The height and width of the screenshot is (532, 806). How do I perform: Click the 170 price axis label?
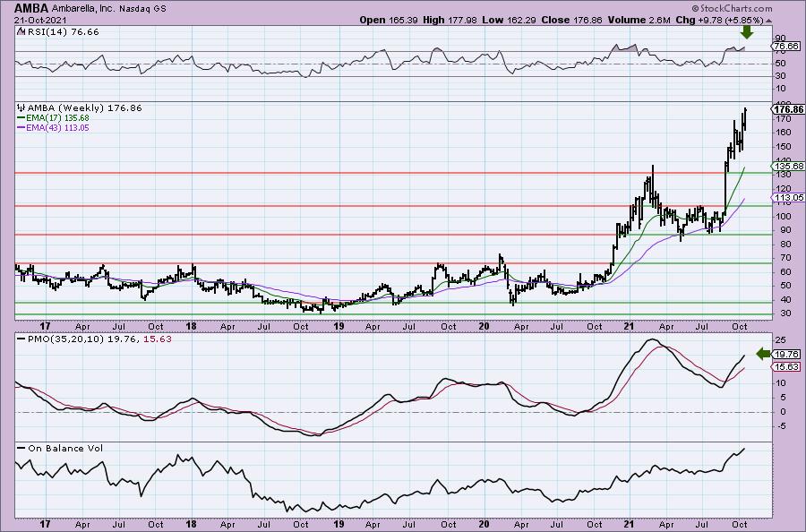784,119
